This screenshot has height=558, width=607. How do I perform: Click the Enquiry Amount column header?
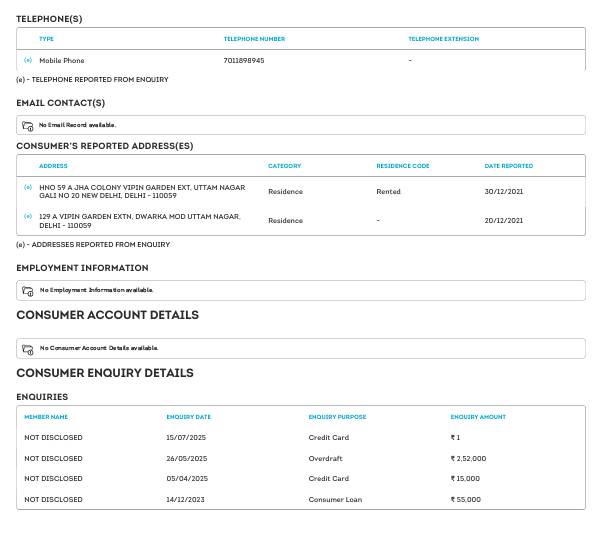pyautogui.click(x=478, y=417)
